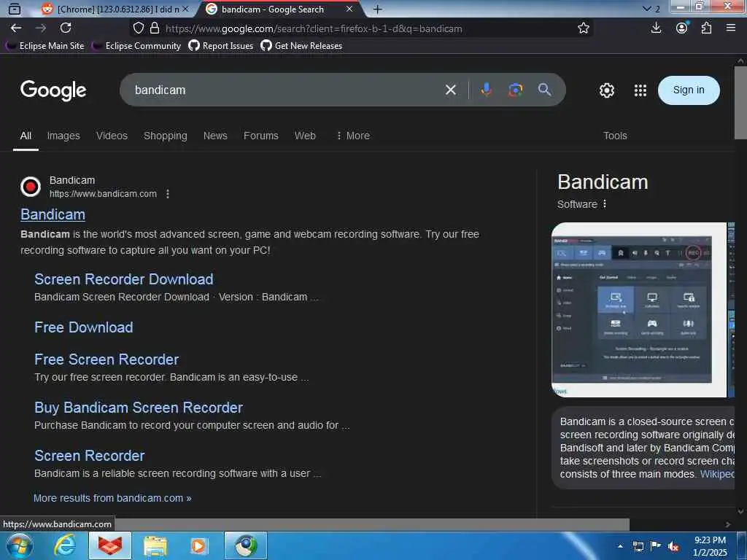Click the Bandicam red record favicon
The width and height of the screenshot is (747, 560).
[x=31, y=186]
